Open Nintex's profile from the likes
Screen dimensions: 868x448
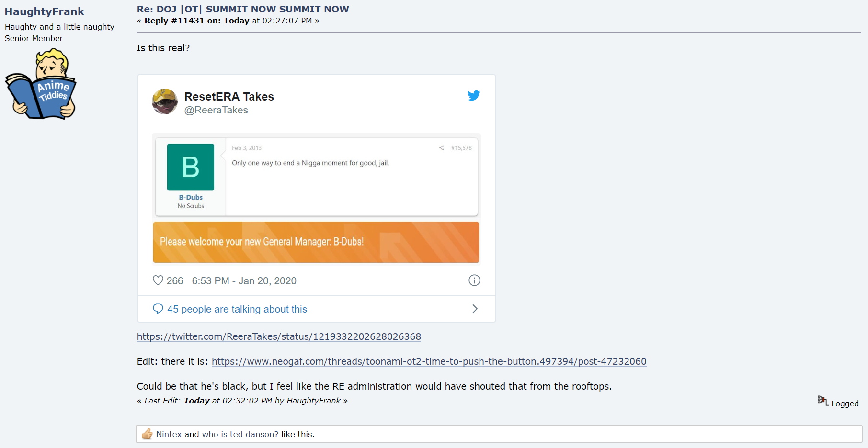(x=169, y=434)
